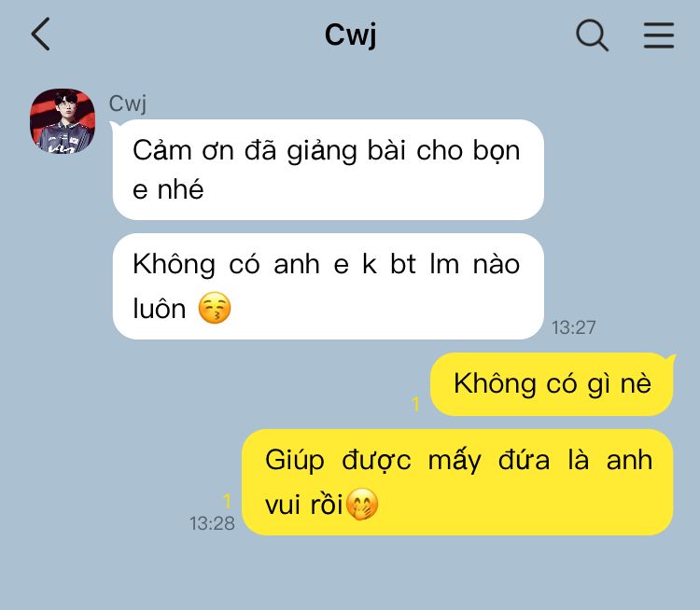Image resolution: width=700 pixels, height=610 pixels.
Task: Open the hamburger chat menu
Action: click(659, 35)
